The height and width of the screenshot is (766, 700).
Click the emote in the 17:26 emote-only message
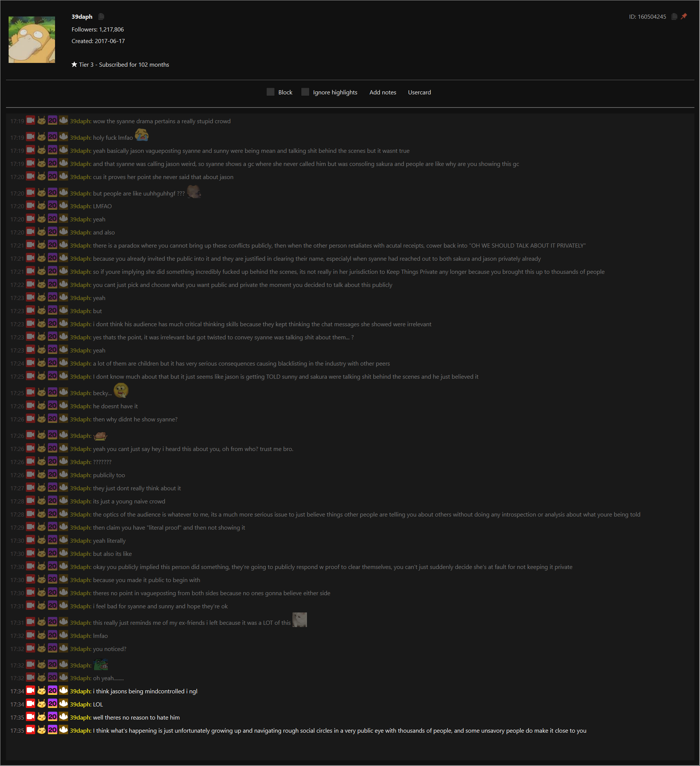[100, 435]
